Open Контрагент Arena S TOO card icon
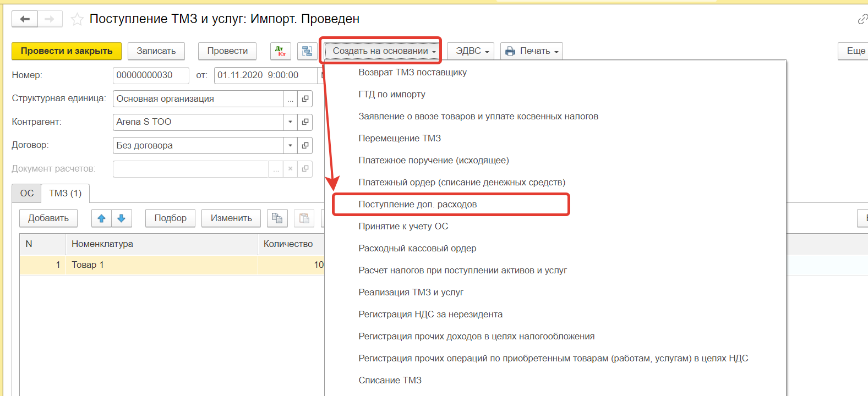The image size is (868, 396). 305,122
